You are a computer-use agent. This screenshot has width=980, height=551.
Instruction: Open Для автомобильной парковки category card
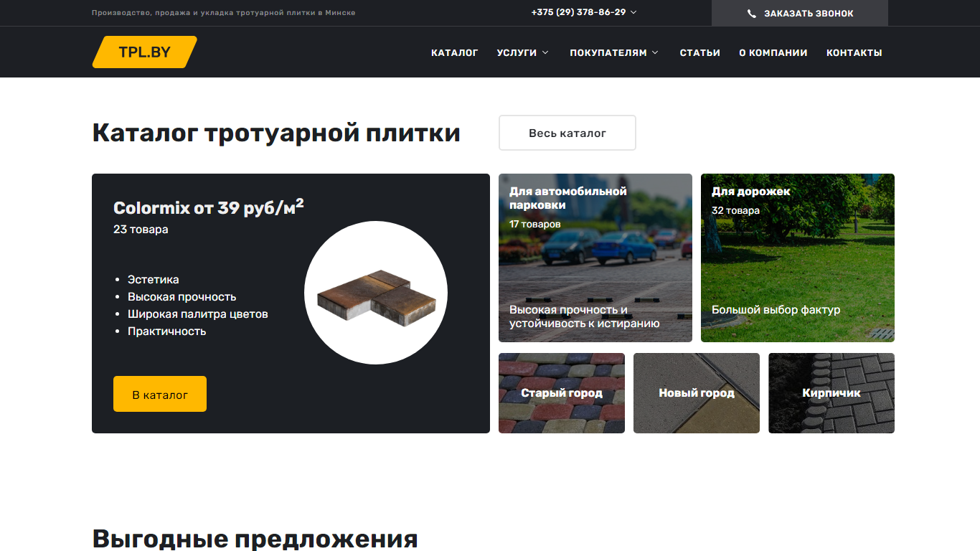coord(595,258)
